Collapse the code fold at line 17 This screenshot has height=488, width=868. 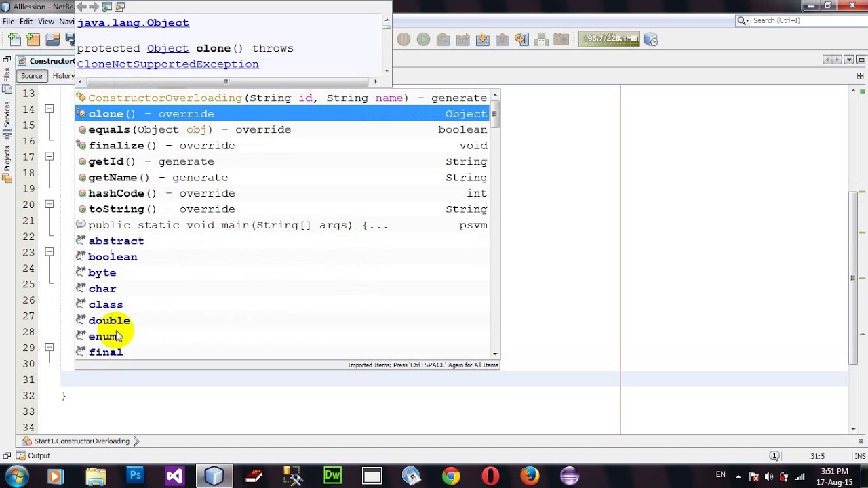(49, 157)
